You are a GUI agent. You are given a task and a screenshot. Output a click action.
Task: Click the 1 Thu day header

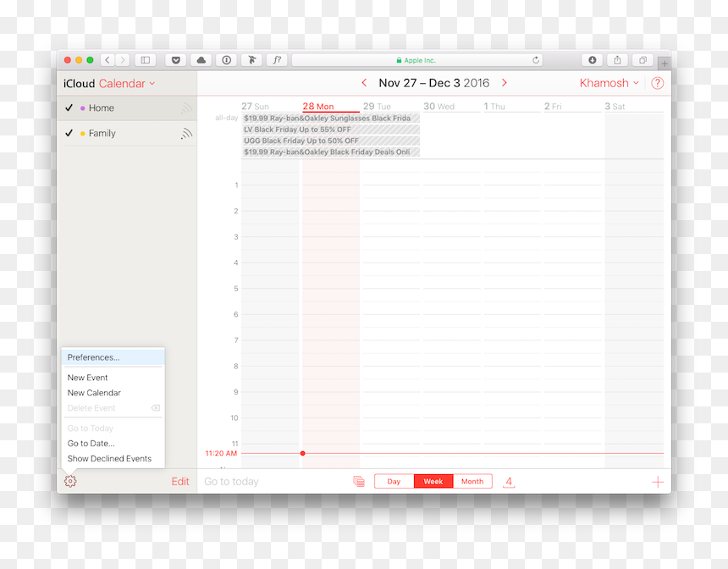[494, 107]
